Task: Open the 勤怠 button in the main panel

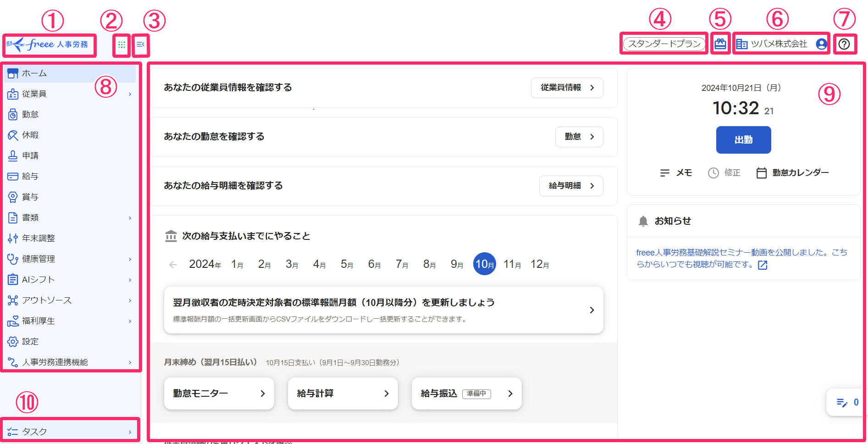Action: 579,137
